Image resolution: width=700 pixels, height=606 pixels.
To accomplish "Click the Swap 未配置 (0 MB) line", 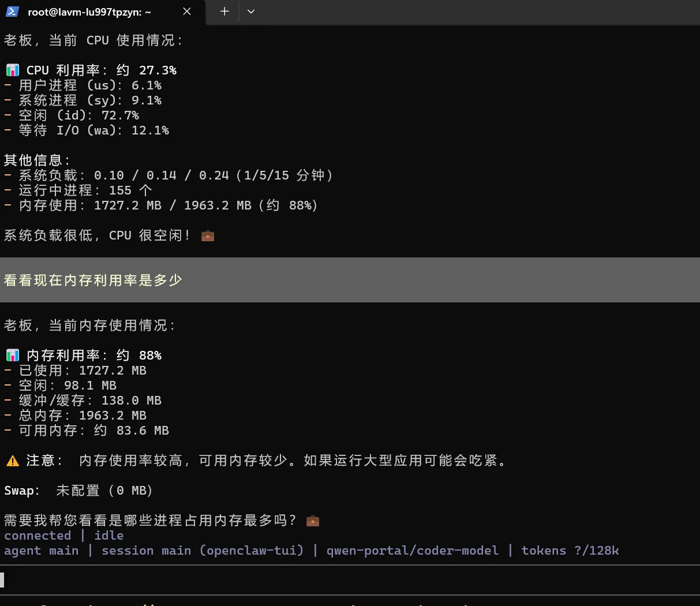I will click(x=77, y=490).
